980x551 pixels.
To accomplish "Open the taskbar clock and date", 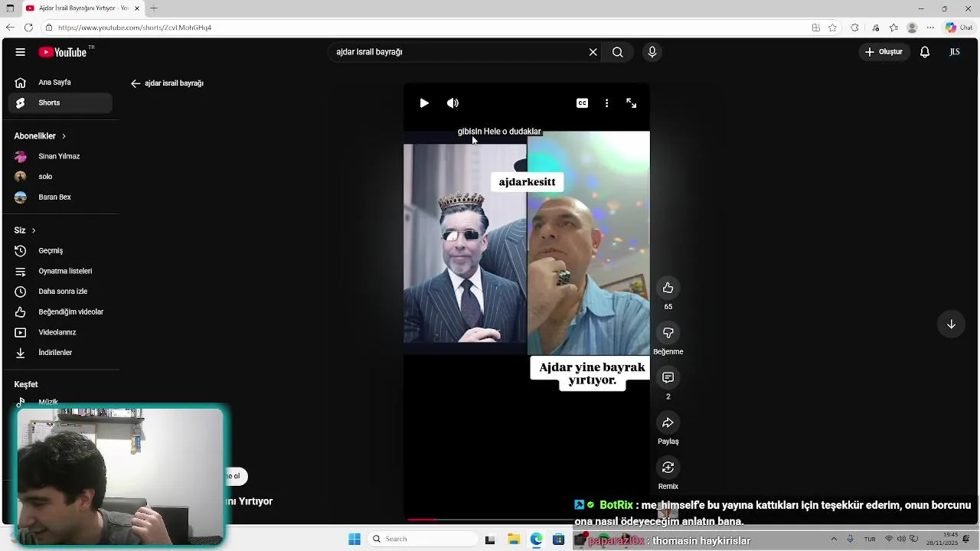I will (x=940, y=540).
